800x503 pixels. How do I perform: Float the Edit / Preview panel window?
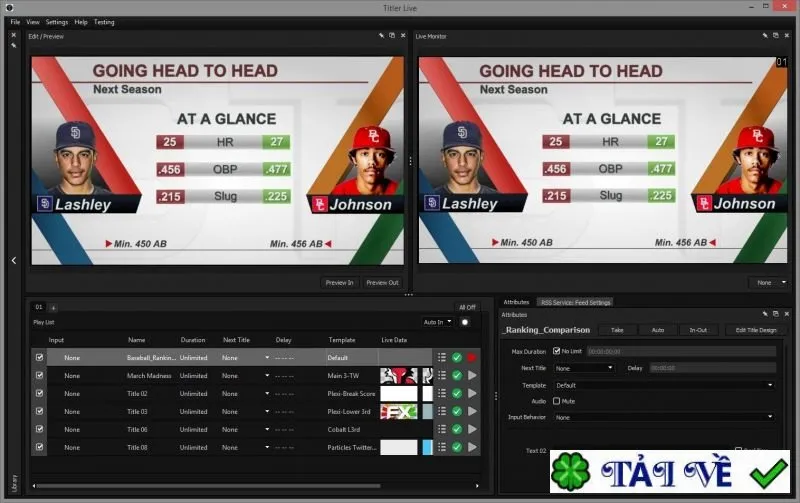[x=392, y=36]
